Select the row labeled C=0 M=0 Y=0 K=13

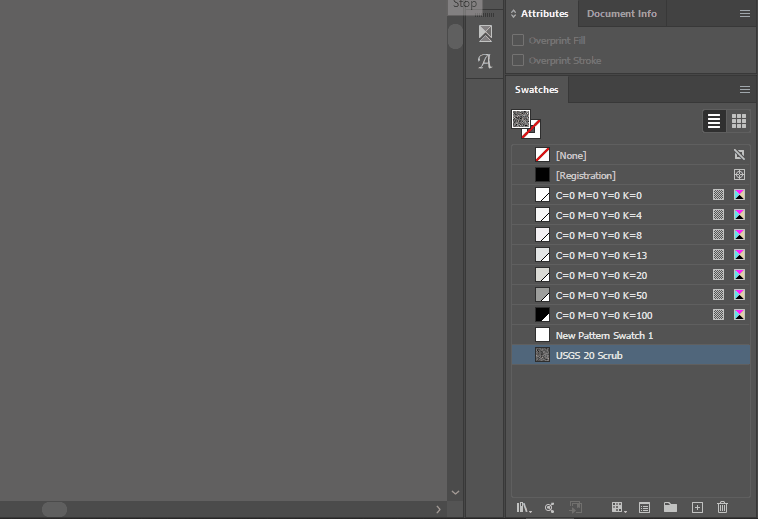(x=631, y=255)
